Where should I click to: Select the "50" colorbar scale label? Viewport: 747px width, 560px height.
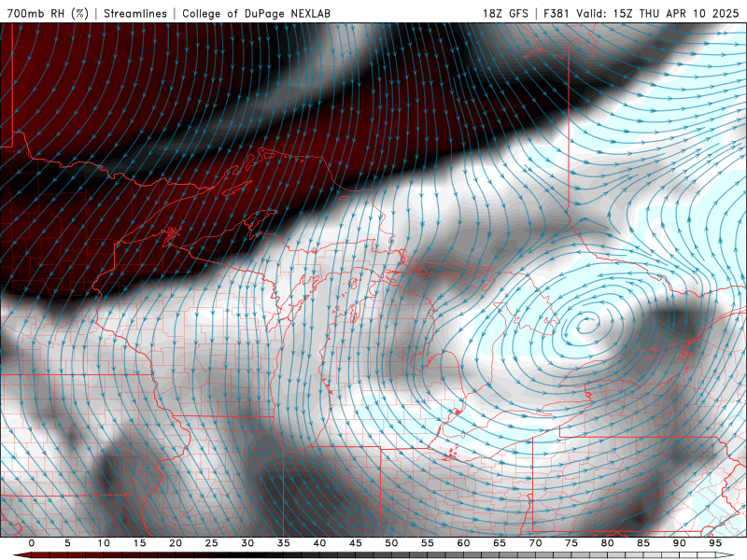coord(391,543)
